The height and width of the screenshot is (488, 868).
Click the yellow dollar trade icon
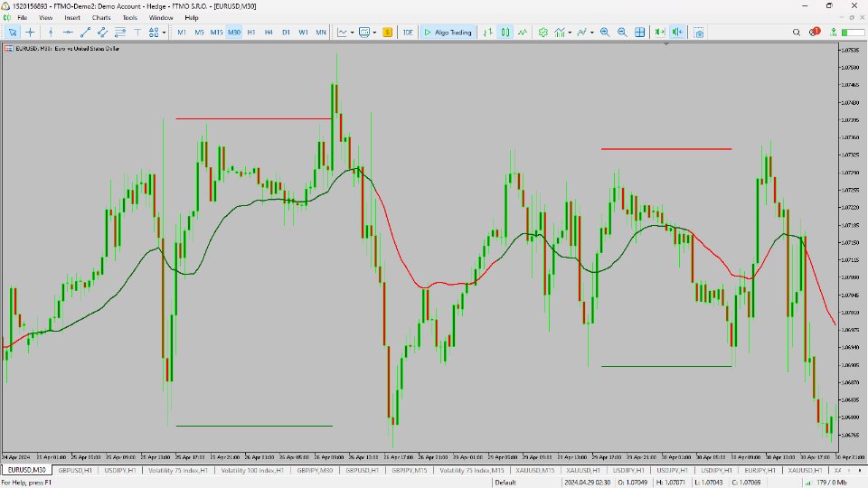(x=388, y=33)
